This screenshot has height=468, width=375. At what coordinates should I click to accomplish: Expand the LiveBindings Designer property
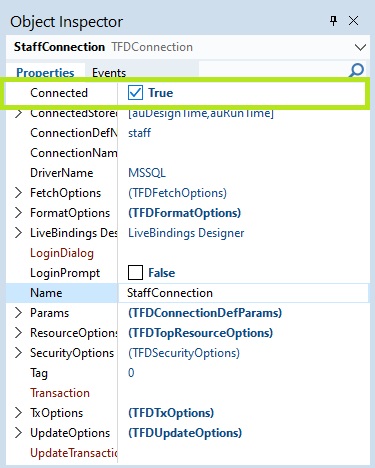coord(19,233)
